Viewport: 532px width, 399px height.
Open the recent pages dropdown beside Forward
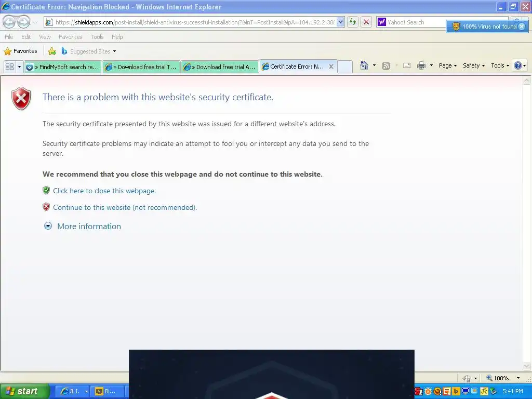pos(35,22)
